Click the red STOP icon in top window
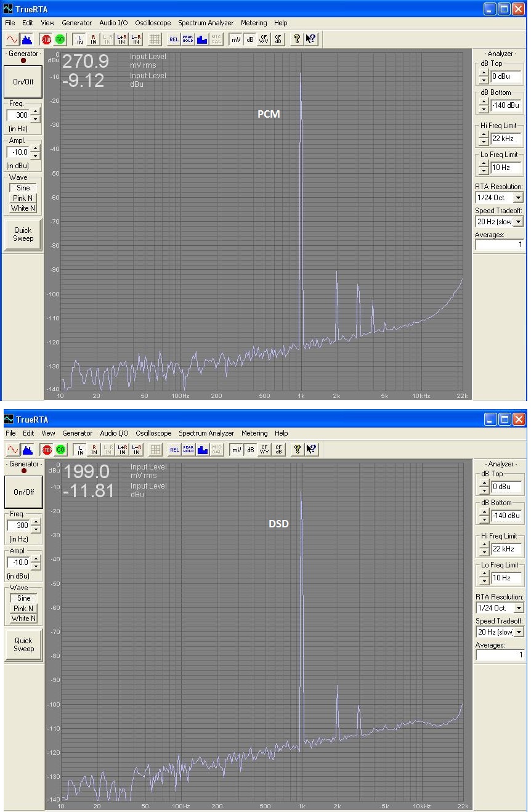Image resolution: width=531 pixels, height=812 pixels. tap(46, 39)
